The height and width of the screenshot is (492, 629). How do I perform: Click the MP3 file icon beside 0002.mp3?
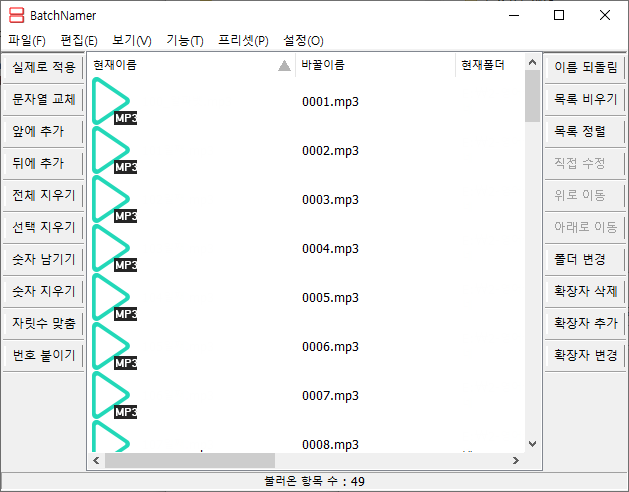114,150
